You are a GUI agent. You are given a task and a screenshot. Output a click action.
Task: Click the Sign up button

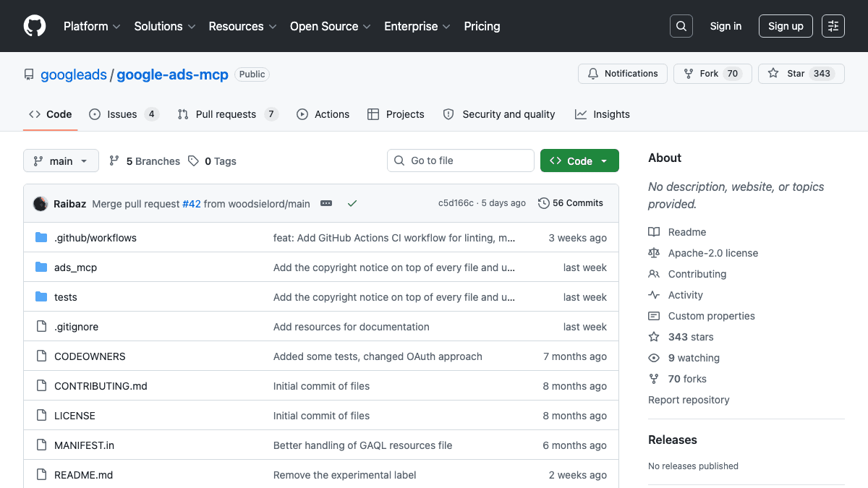pyautogui.click(x=786, y=25)
